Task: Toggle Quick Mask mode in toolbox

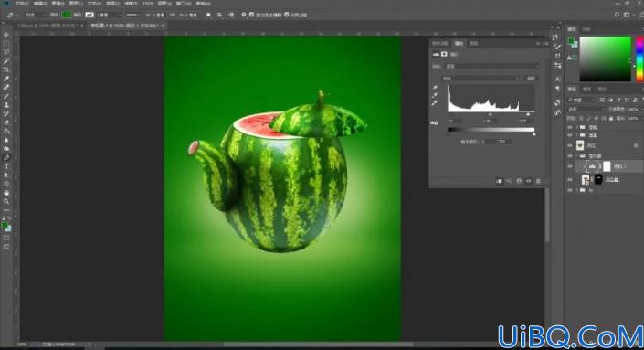Action: (6, 238)
